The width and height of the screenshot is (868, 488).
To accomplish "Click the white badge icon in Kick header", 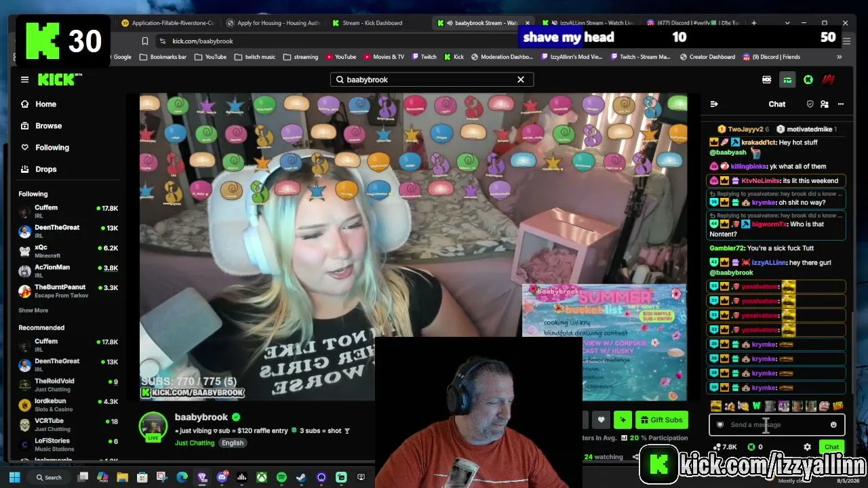I will click(767, 79).
